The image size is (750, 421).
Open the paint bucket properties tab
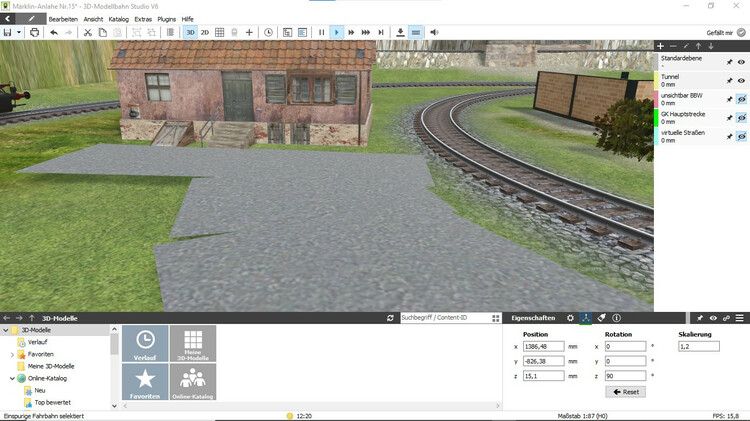[x=601, y=318]
